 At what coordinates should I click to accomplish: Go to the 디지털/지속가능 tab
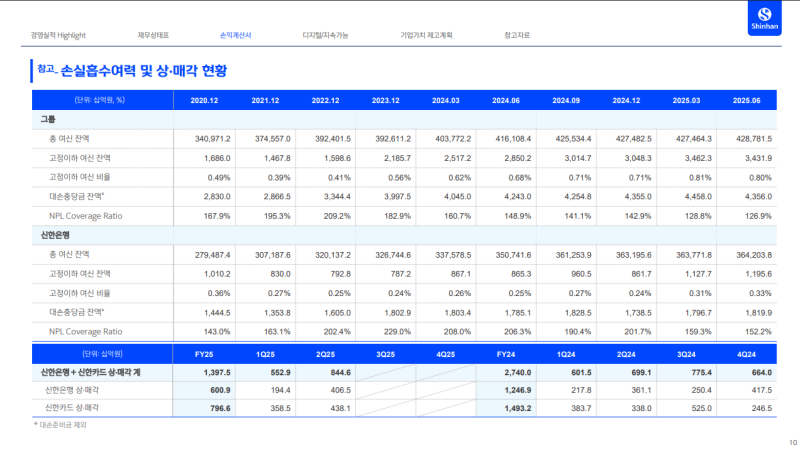(325, 35)
